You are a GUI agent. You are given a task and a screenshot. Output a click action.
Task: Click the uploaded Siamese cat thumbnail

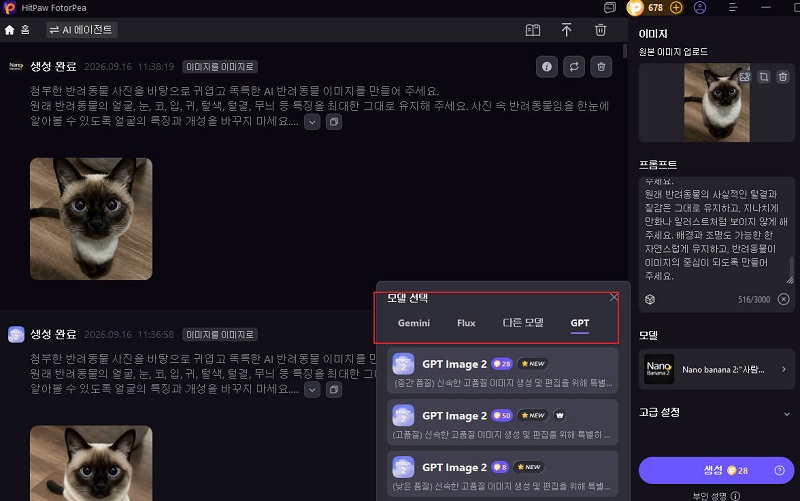point(716,103)
